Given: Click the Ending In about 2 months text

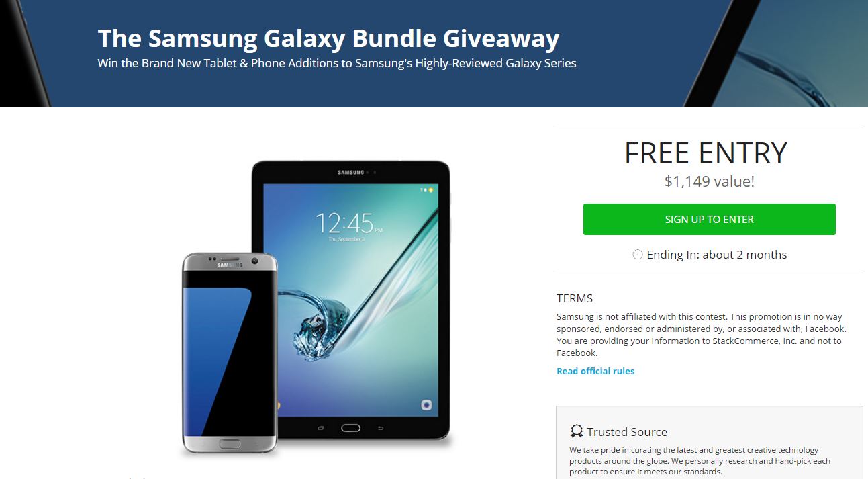Looking at the screenshot, I should [x=717, y=255].
